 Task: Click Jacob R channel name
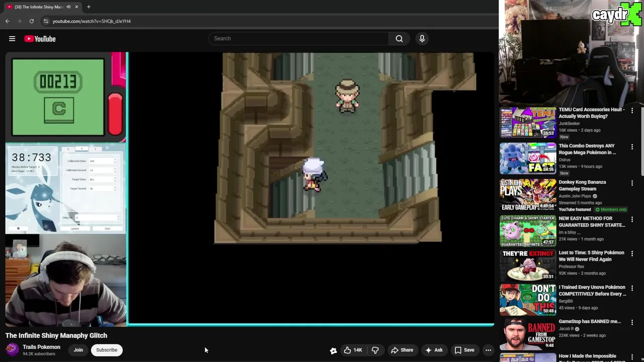566,328
